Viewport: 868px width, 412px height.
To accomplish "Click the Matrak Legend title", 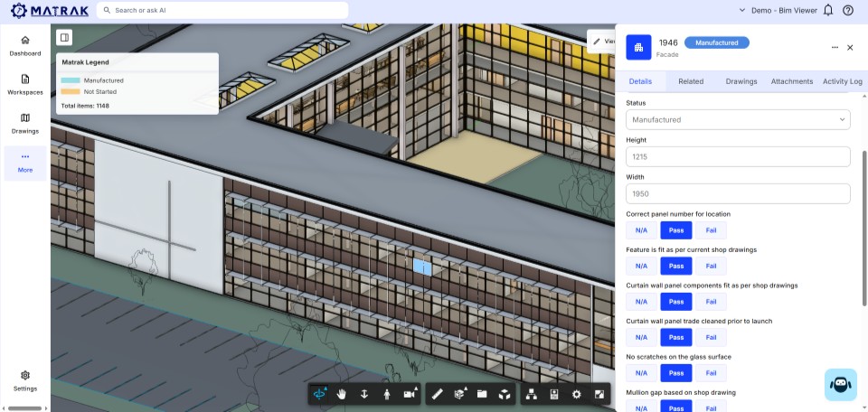I will [x=85, y=62].
